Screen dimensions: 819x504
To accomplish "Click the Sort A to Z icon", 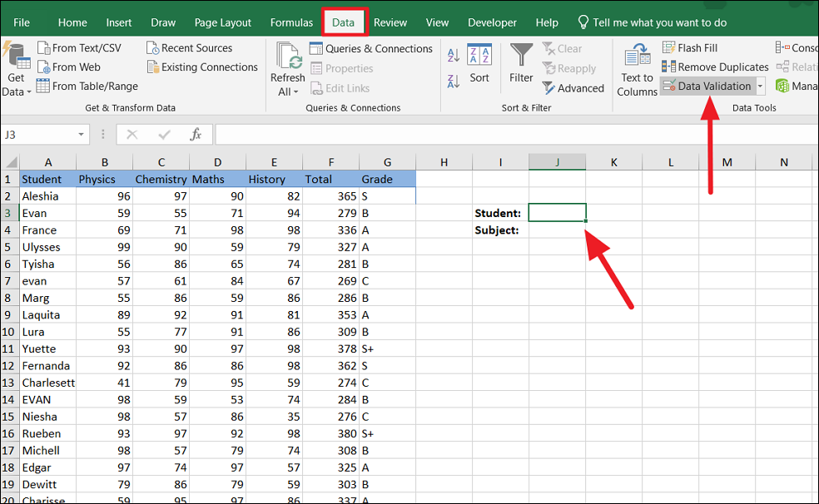I will coord(454,56).
